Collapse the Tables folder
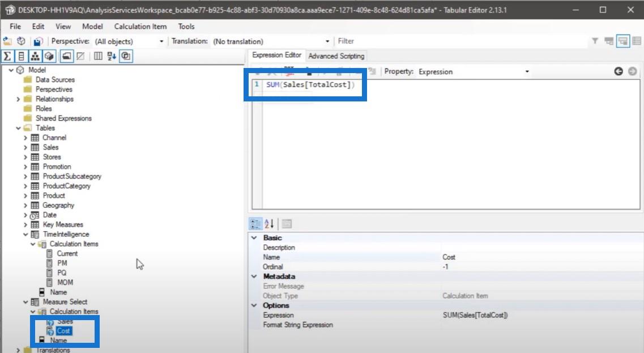Image resolution: width=644 pixels, height=353 pixels. (18, 128)
